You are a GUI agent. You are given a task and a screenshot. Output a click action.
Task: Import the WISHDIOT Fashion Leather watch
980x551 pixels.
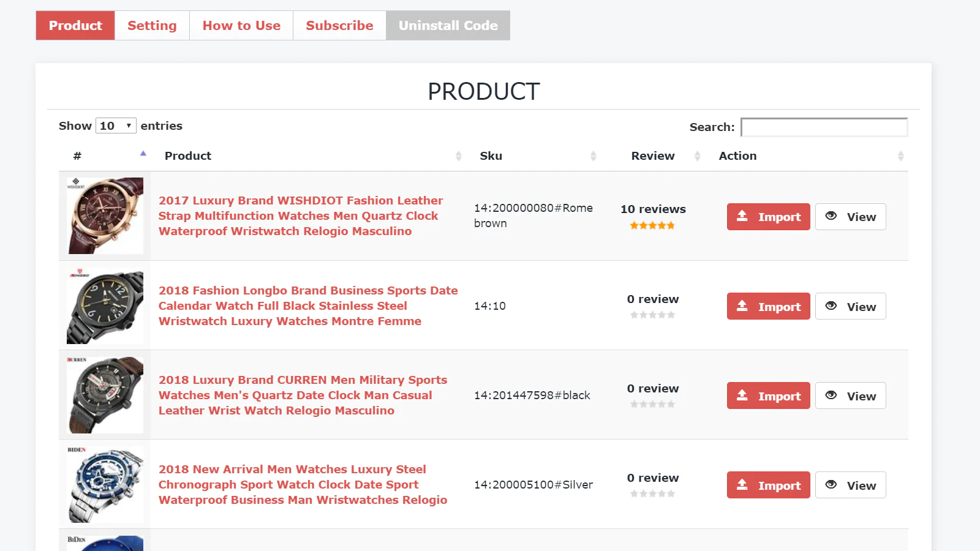click(769, 217)
